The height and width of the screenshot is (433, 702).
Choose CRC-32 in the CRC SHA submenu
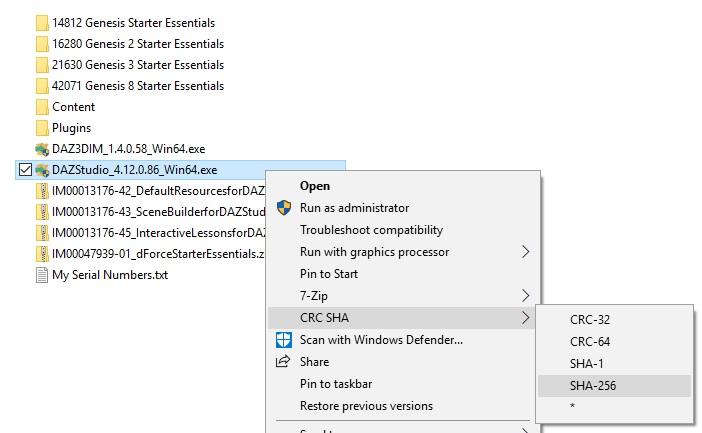click(x=590, y=320)
